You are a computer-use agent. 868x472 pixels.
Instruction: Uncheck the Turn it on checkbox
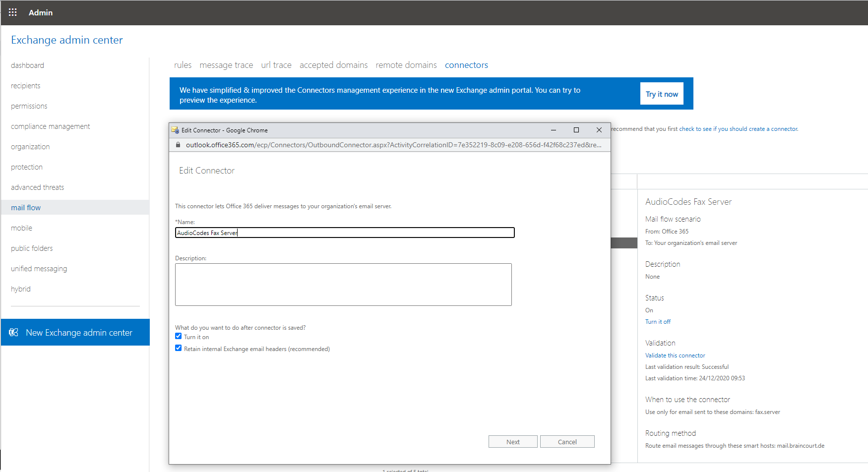(x=179, y=336)
